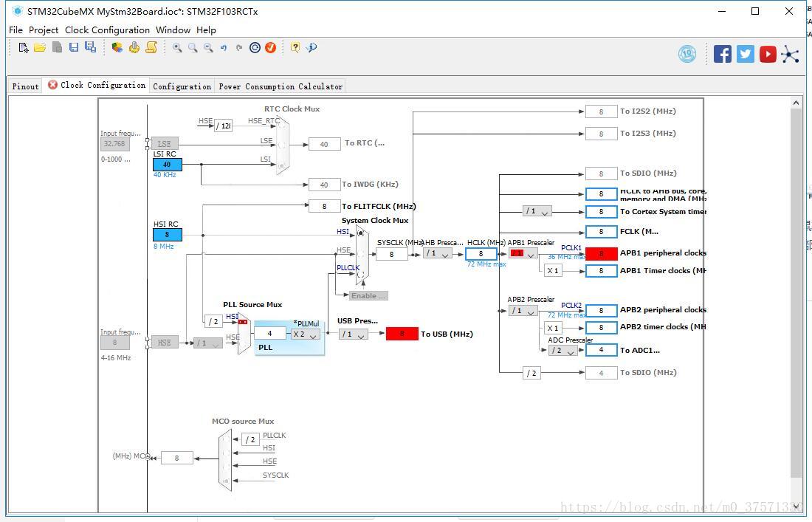812x522 pixels.
Task: Click the zoom in magnifier icon
Action: [177, 48]
